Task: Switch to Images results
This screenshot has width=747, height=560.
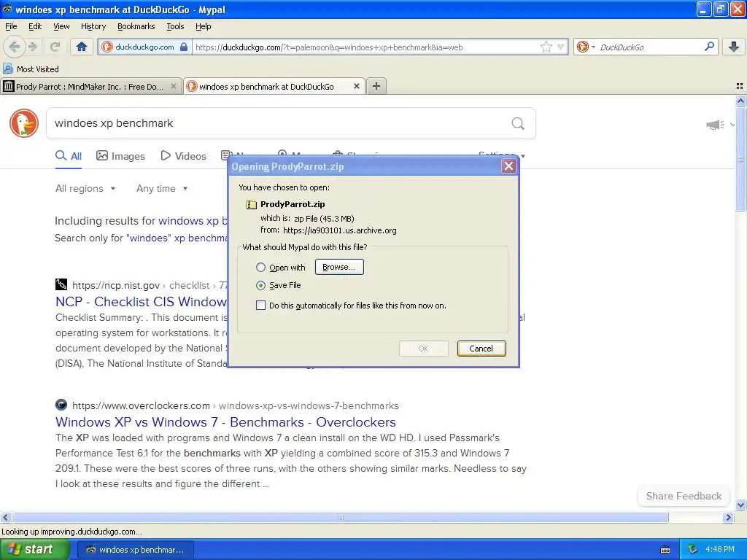Action: [x=120, y=156]
